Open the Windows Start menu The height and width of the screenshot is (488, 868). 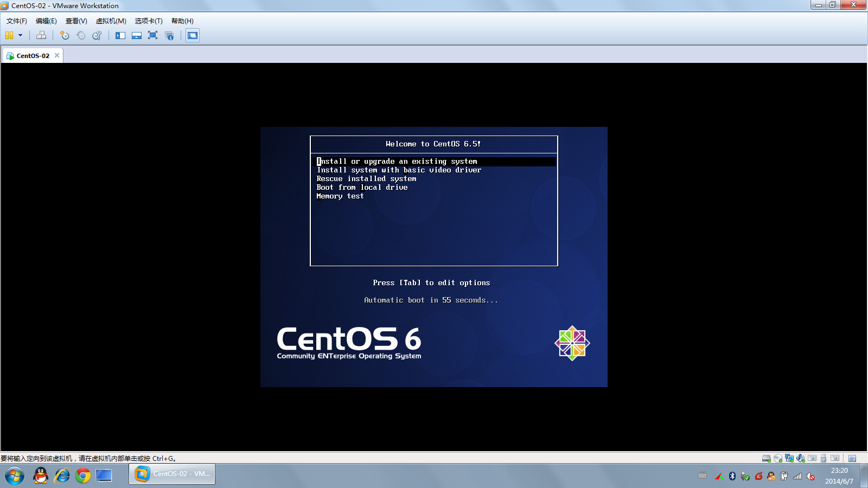15,476
